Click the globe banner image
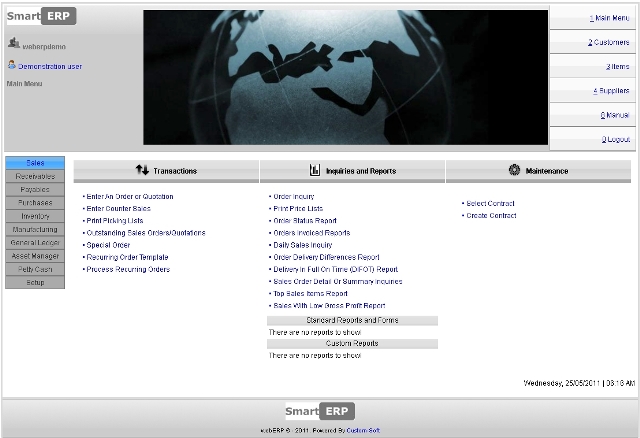This screenshot has width=640, height=438. 345,77
